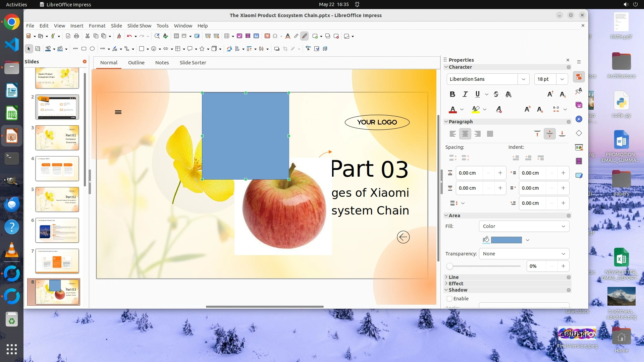Toggle center paragraph alignment
This screenshot has width=644, height=362.
(x=465, y=134)
